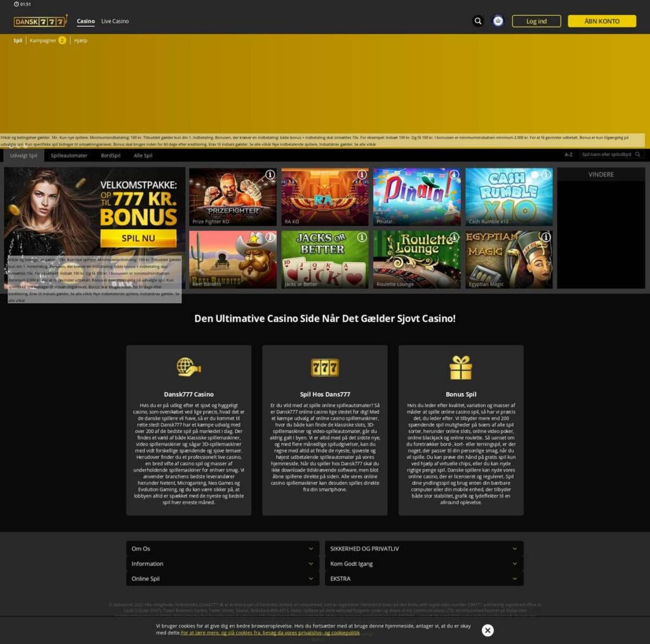Click the VINDERE panel header
The width and height of the screenshot is (650, 644).
click(600, 174)
